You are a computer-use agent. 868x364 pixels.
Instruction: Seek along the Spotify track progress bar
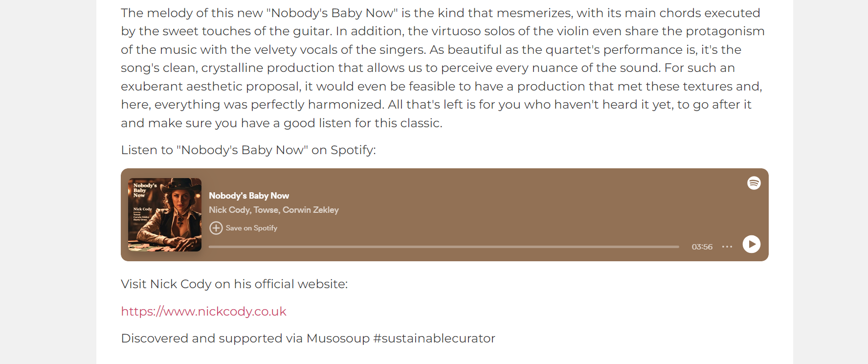click(444, 247)
